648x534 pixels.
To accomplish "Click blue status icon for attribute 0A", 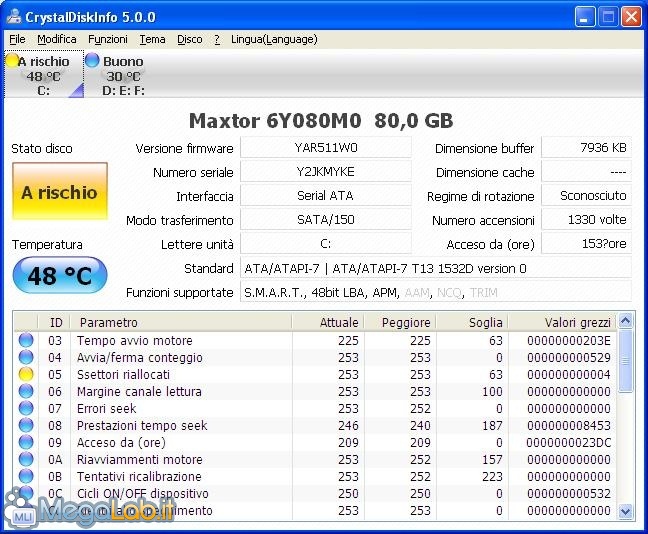I will click(26, 459).
